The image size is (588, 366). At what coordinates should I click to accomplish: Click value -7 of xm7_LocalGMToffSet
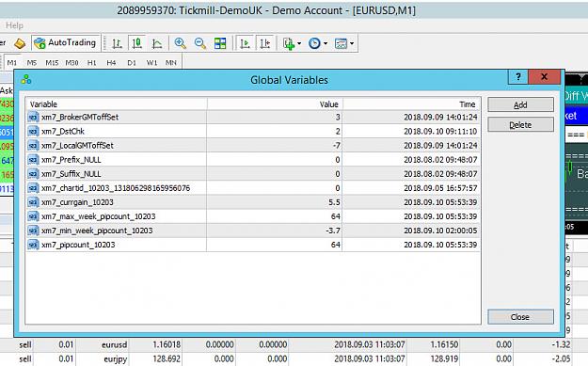[x=337, y=146]
